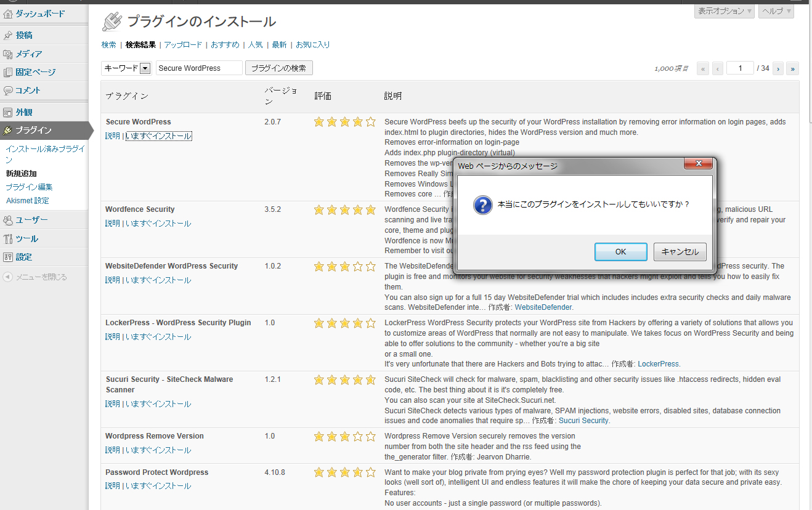Open 投稿 in the sidebar menu
This screenshot has height=510, width=812.
tap(24, 35)
